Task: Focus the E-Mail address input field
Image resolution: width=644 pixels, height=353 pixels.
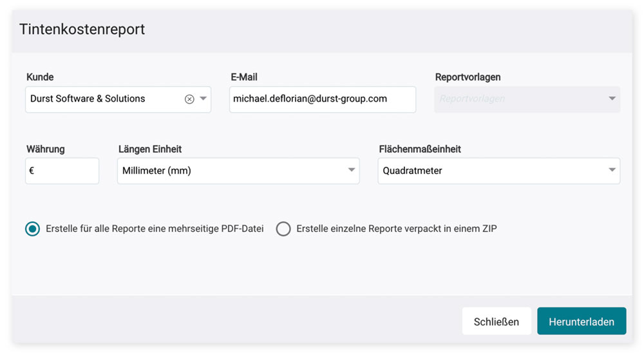Action: tap(322, 99)
